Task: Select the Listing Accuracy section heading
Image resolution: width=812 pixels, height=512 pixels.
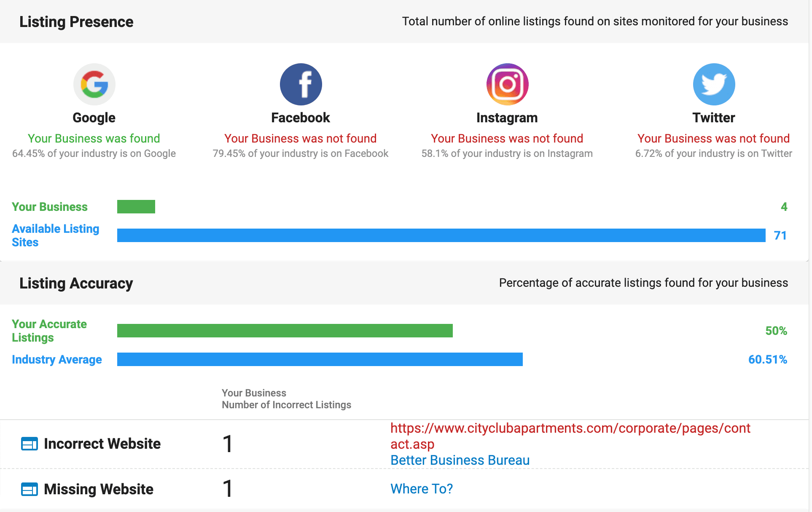Action: coord(76,283)
